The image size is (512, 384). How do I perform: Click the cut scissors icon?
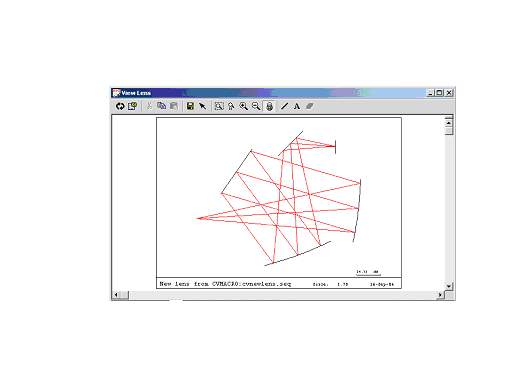149,106
